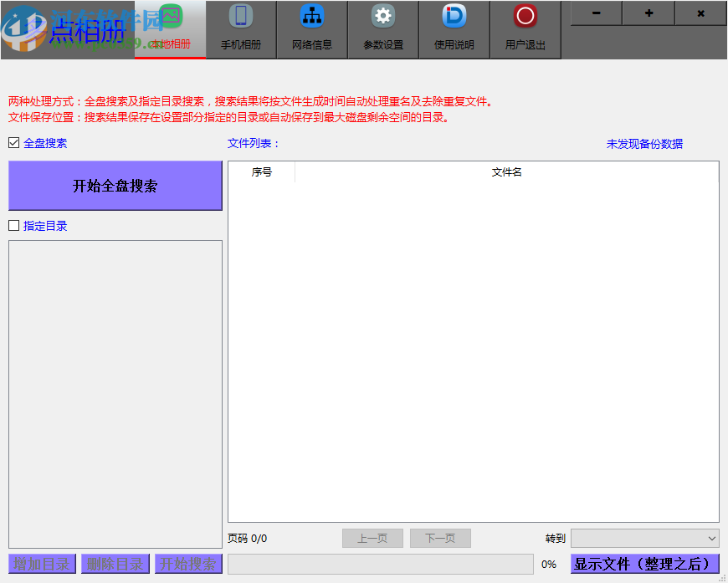
Task: Open 参数设置 settings gear icon
Action: [x=383, y=17]
